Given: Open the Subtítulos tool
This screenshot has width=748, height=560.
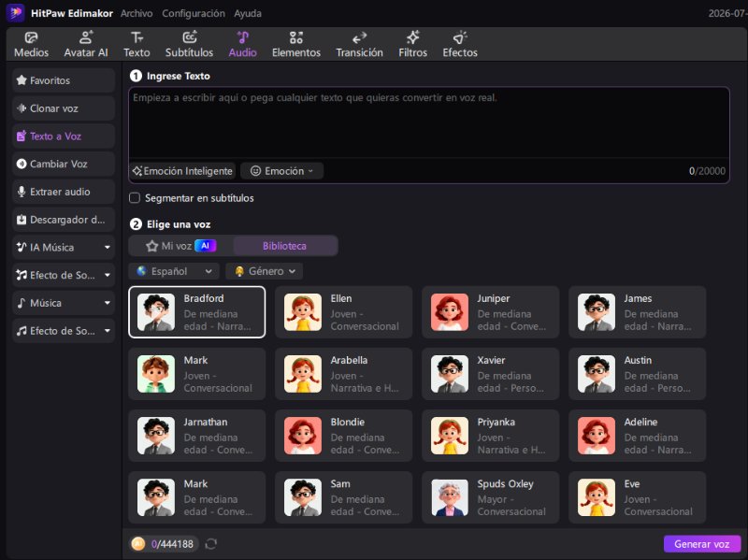Looking at the screenshot, I should (189, 44).
